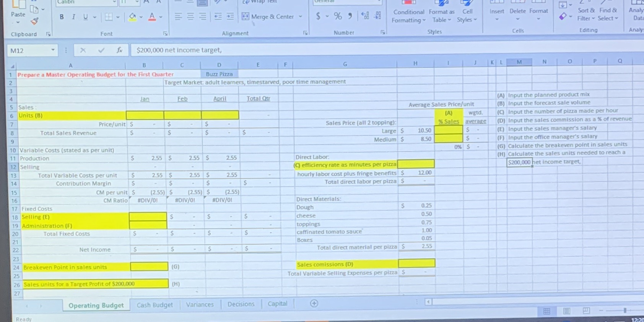Expand Merge & Center dropdown arrow
644x322 pixels.
point(301,16)
